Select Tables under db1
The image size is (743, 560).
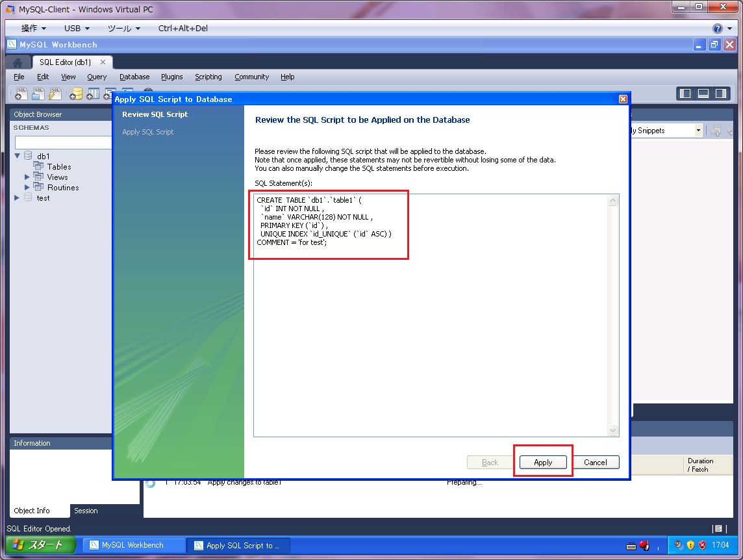point(59,166)
